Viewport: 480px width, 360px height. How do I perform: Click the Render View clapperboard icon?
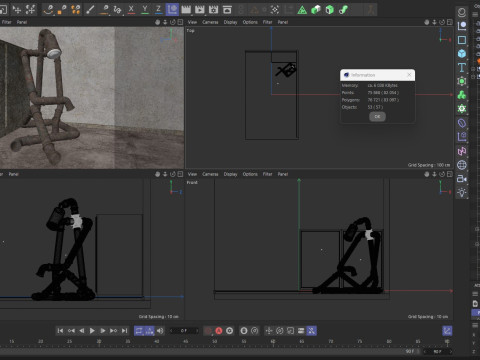186,10
